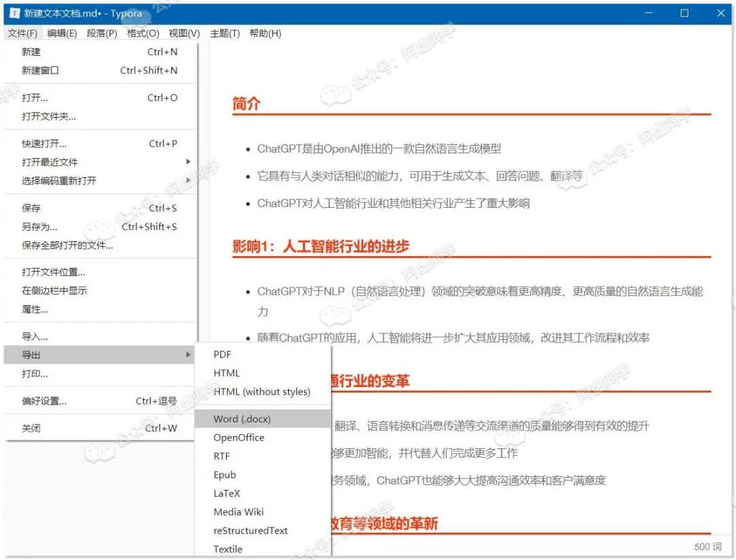Export as reStructuredText
This screenshot has width=736, height=560.
(263, 531)
